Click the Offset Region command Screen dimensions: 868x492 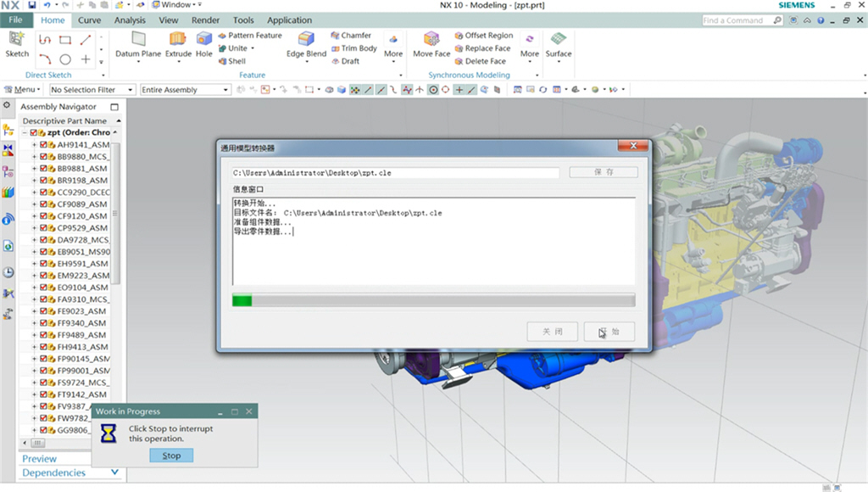[x=484, y=35]
